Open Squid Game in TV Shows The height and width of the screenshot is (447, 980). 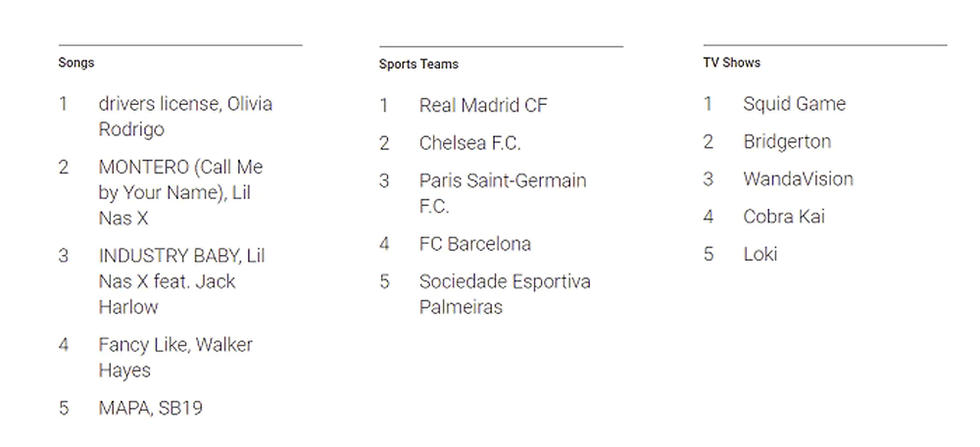coord(795,104)
